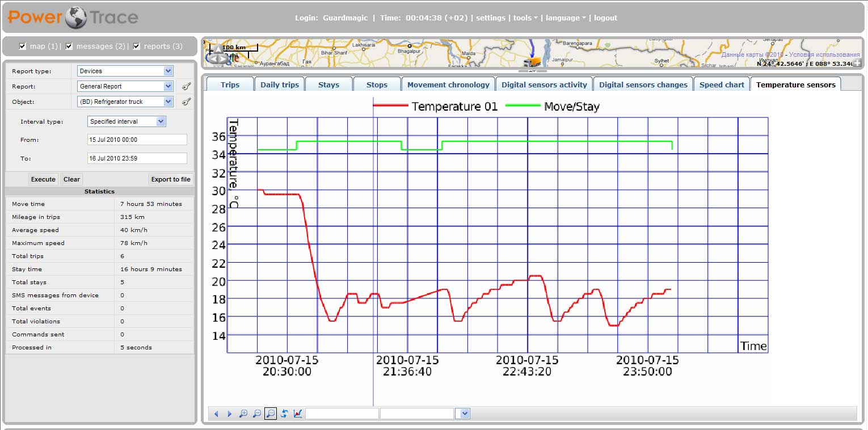Zoom out of the temperature chart
The image size is (868, 430).
pyautogui.click(x=257, y=414)
